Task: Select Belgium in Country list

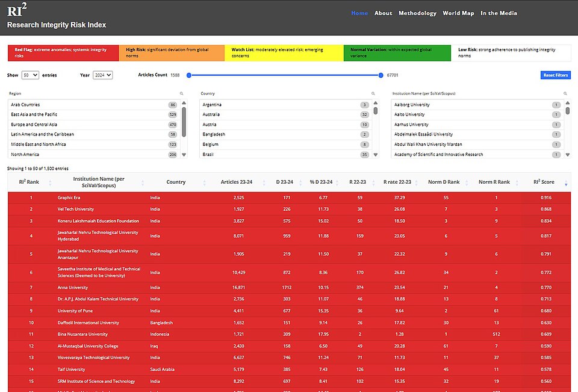Action: (x=285, y=145)
